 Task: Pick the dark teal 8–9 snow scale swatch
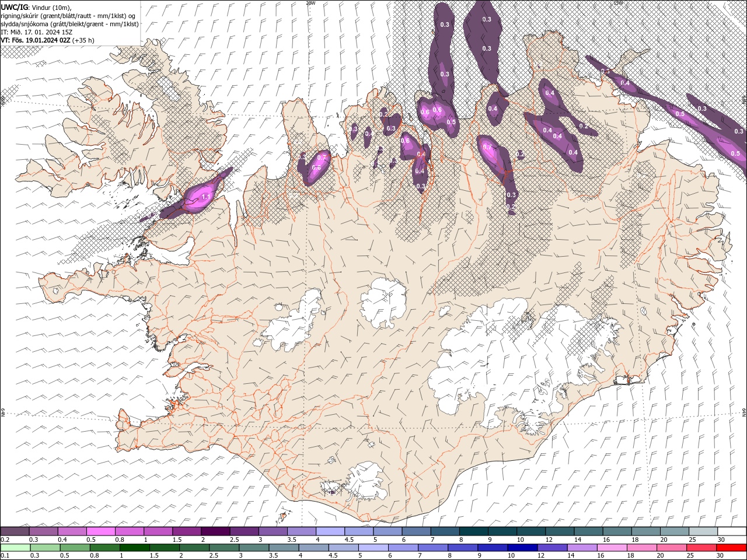(x=473, y=531)
